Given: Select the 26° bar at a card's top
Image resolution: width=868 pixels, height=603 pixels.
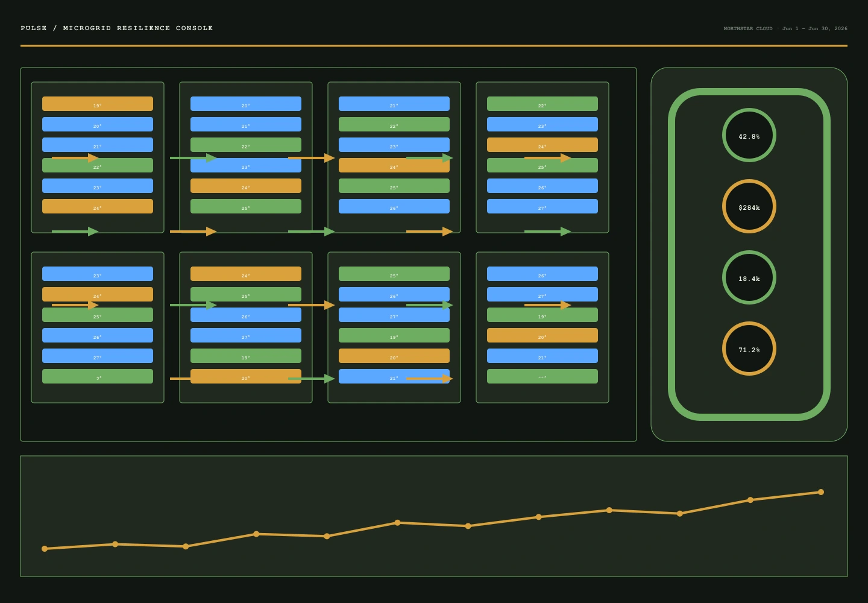Looking at the screenshot, I should click(x=542, y=274).
